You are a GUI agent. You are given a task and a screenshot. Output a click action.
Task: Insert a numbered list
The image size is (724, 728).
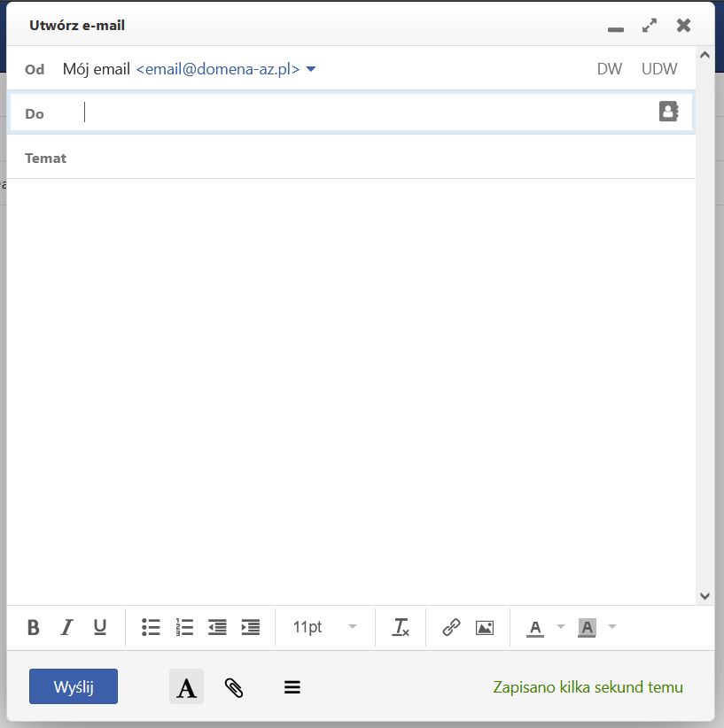[184, 627]
